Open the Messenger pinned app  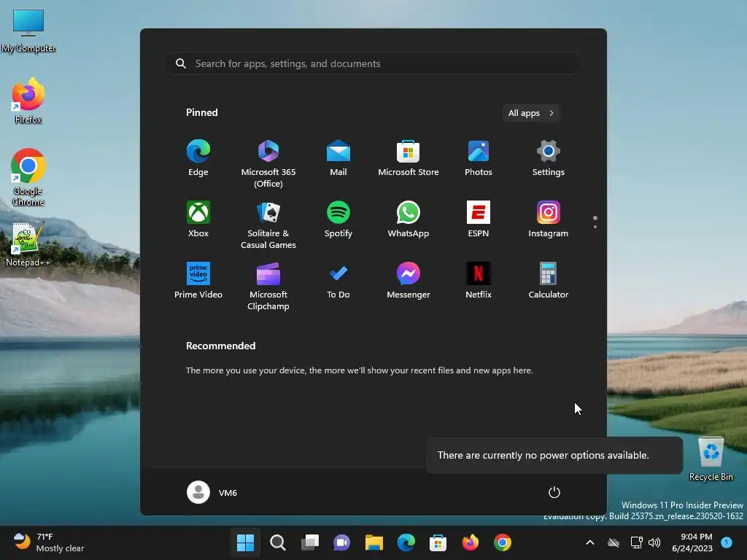click(x=409, y=281)
